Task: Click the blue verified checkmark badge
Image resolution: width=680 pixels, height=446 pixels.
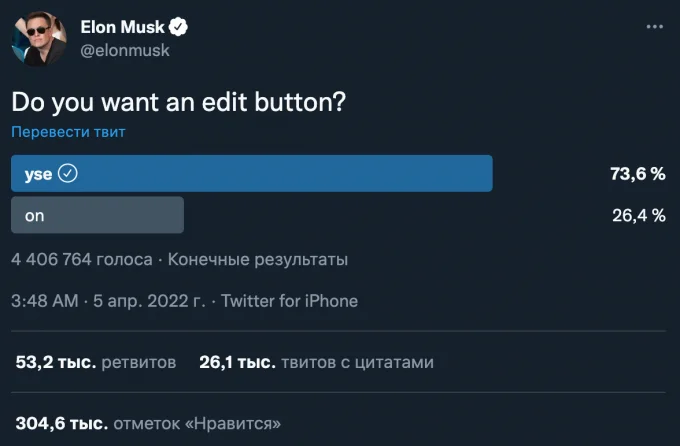Action: (x=178, y=27)
